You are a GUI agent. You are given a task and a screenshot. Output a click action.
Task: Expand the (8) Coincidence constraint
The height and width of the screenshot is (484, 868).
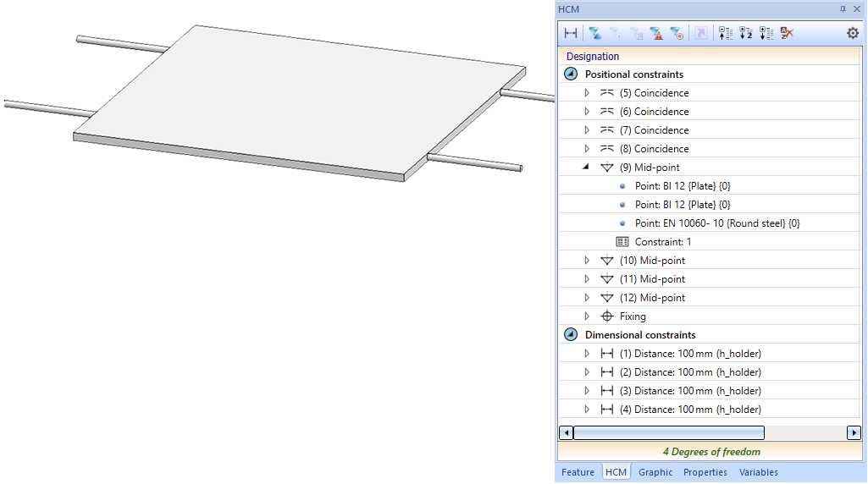(x=587, y=149)
